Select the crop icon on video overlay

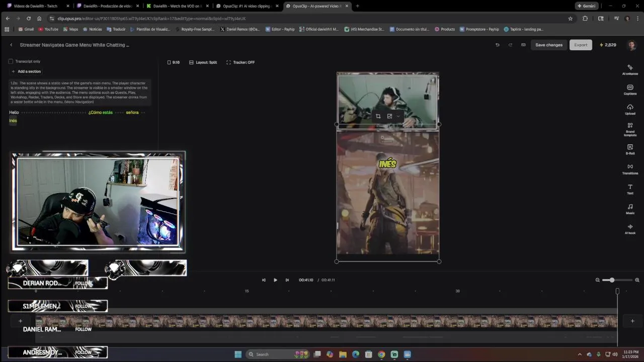click(x=378, y=116)
